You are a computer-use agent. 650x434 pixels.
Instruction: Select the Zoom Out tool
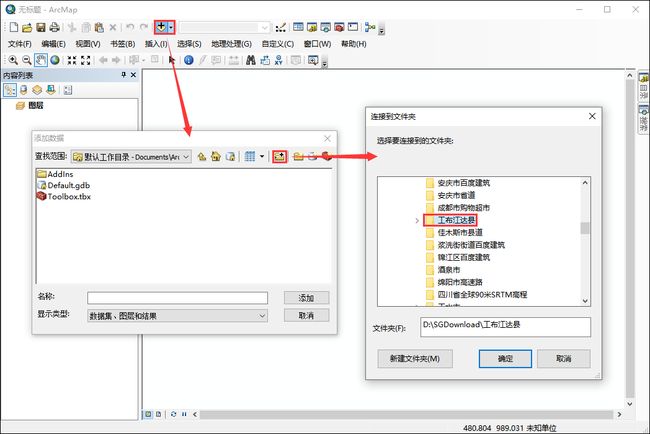click(27, 60)
